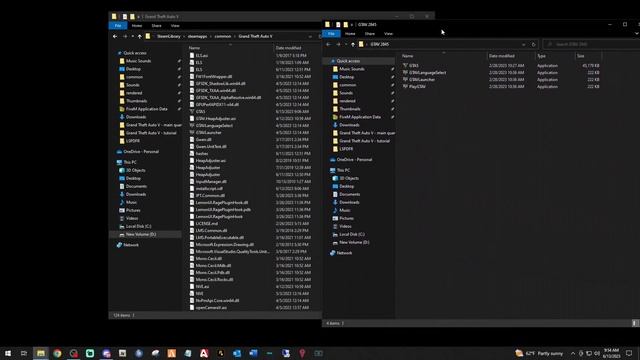Open File tab in Grand Theft Auto V window
Viewport: 640px width, 360px height.
pyautogui.click(x=118, y=26)
